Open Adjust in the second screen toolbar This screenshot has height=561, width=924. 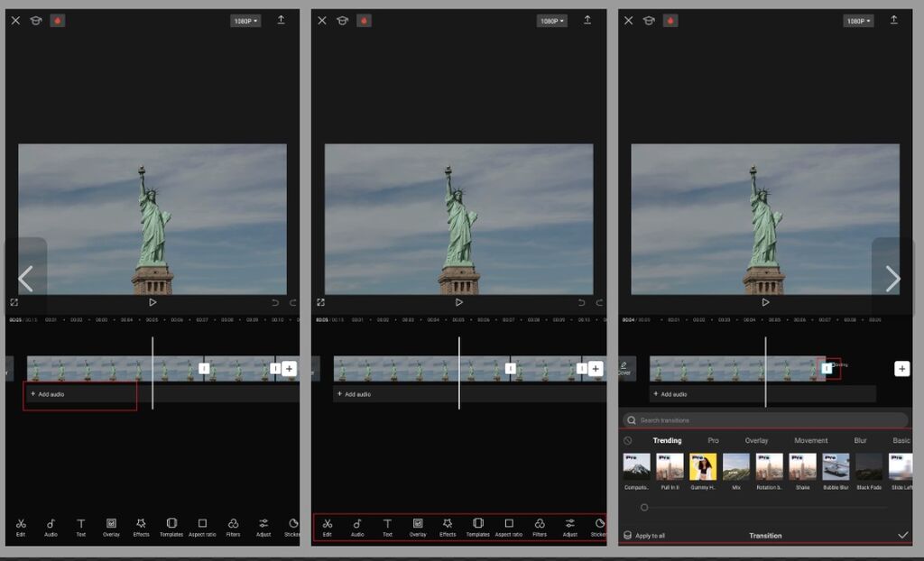coord(570,527)
